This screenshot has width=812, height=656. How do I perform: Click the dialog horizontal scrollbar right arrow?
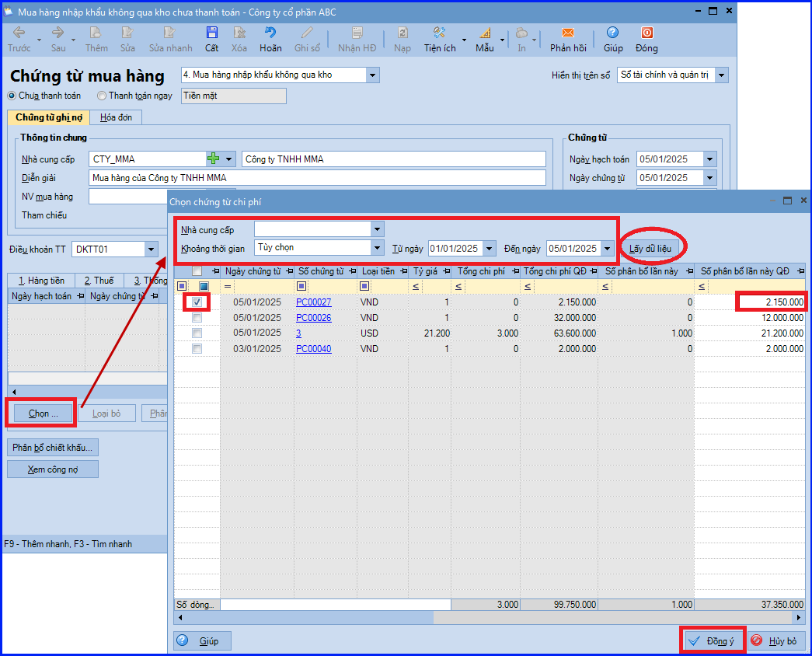(x=799, y=618)
